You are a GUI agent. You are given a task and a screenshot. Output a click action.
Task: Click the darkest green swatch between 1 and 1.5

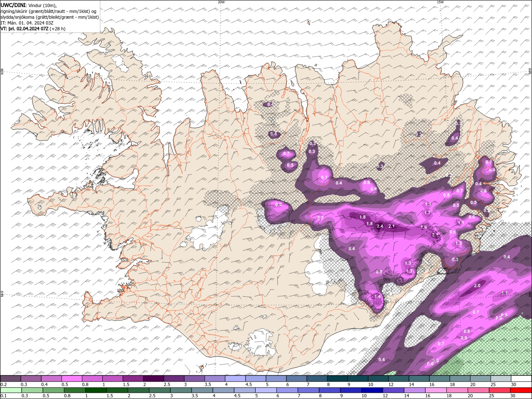[96, 390]
